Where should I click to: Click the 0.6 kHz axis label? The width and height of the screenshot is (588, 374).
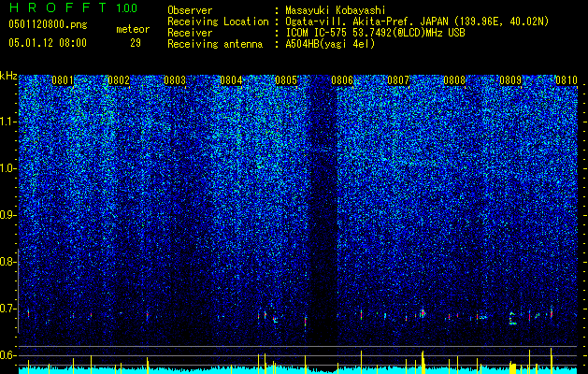click(x=7, y=355)
